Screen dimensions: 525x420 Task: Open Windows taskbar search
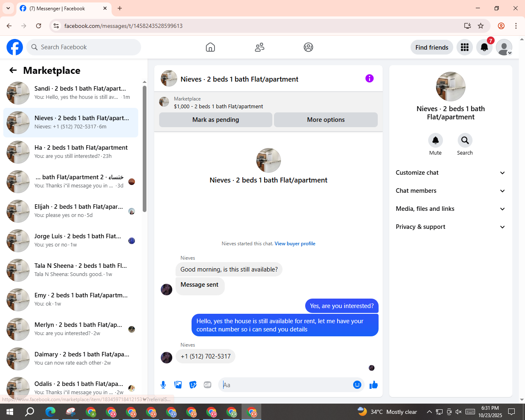click(x=30, y=412)
